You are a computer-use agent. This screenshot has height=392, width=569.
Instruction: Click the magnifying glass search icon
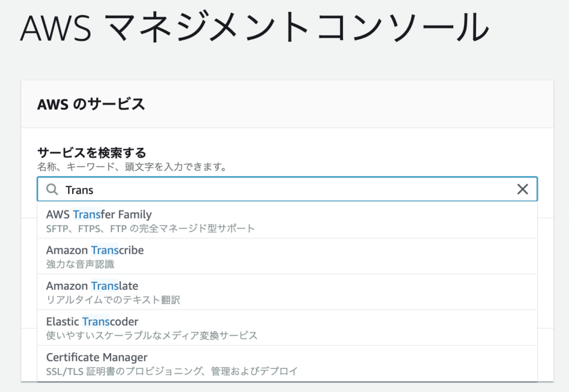tap(52, 189)
